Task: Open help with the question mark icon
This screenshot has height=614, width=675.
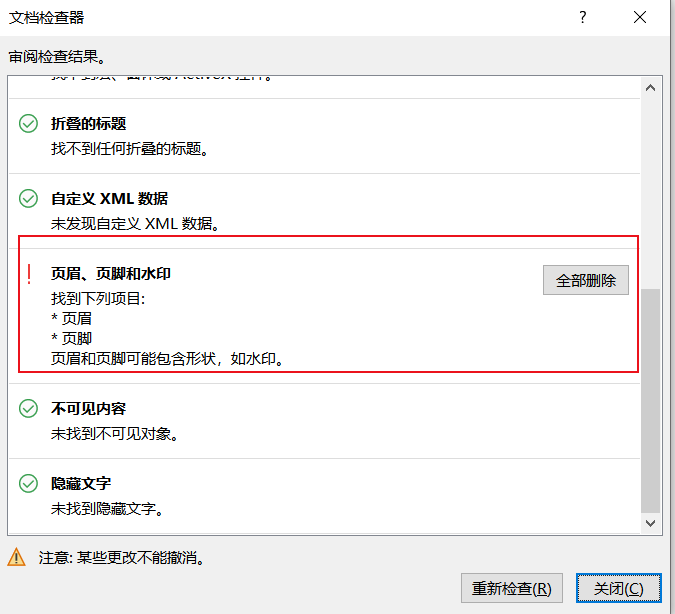Action: 582,17
